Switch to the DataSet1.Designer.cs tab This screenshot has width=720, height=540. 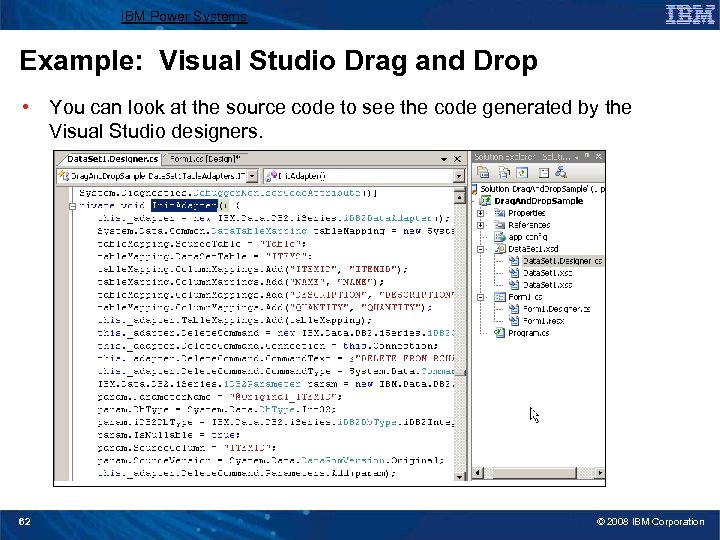[x=112, y=159]
